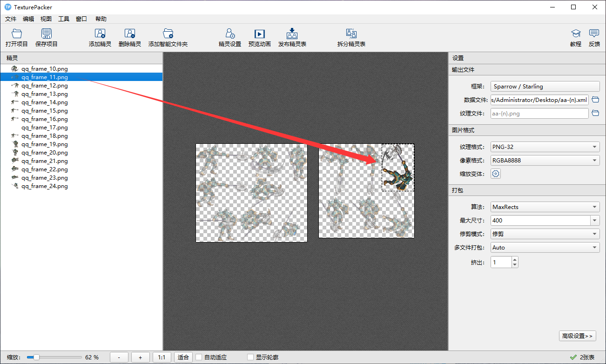Open the 工具 menu
606x364 pixels.
[64, 19]
